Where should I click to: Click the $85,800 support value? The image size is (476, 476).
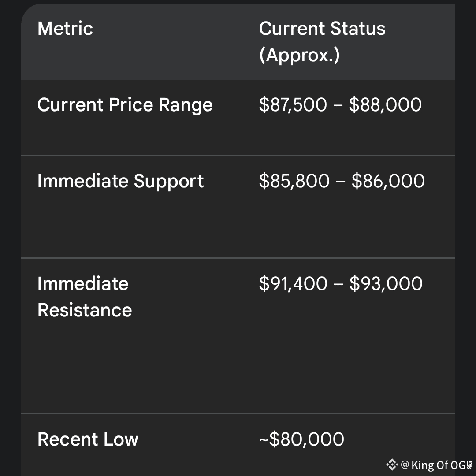(294, 181)
